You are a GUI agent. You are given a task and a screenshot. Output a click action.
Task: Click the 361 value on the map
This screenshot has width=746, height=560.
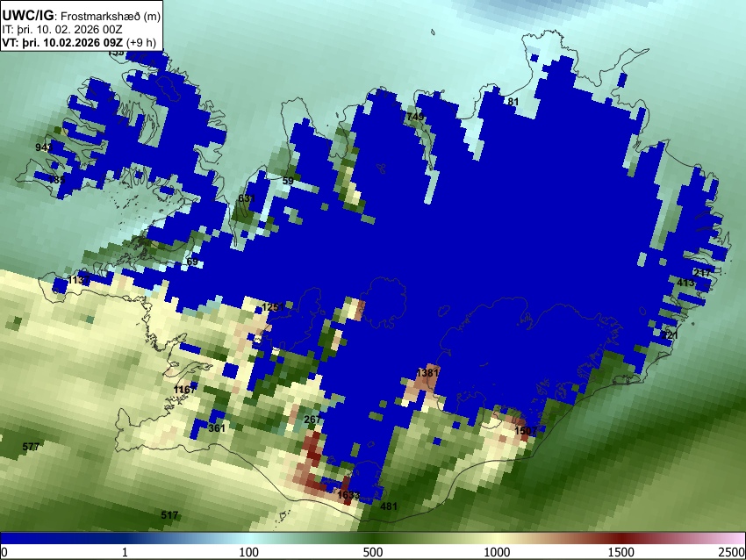(x=217, y=428)
